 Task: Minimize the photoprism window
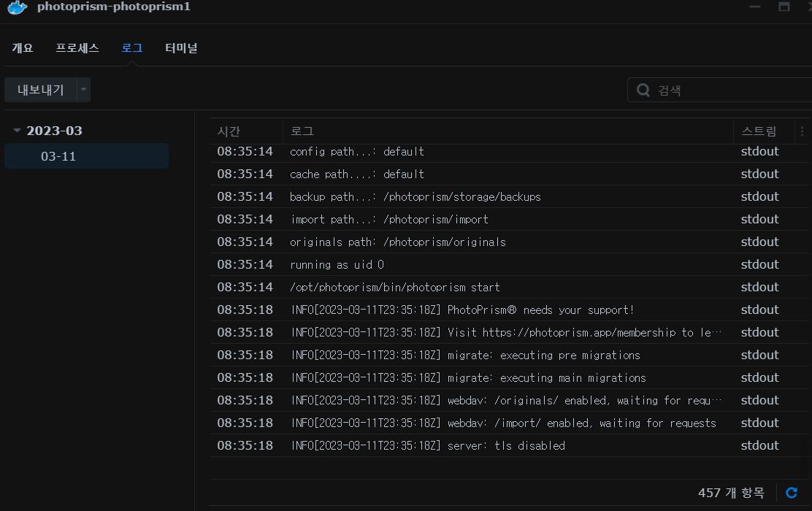pos(755,7)
